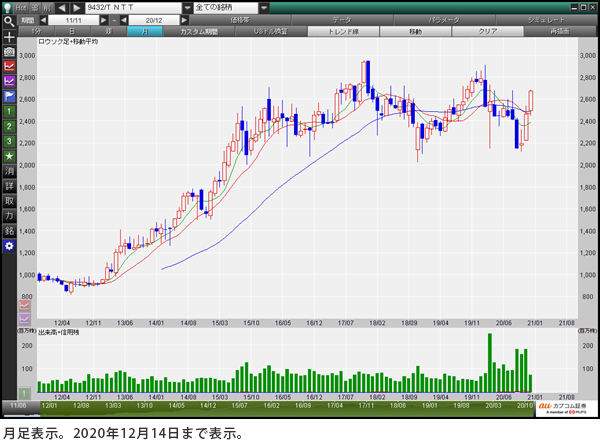Image resolution: width=600 pixels, height=440 pixels.
Task: Click the 詳 details sidebar button
Action: click(9, 186)
